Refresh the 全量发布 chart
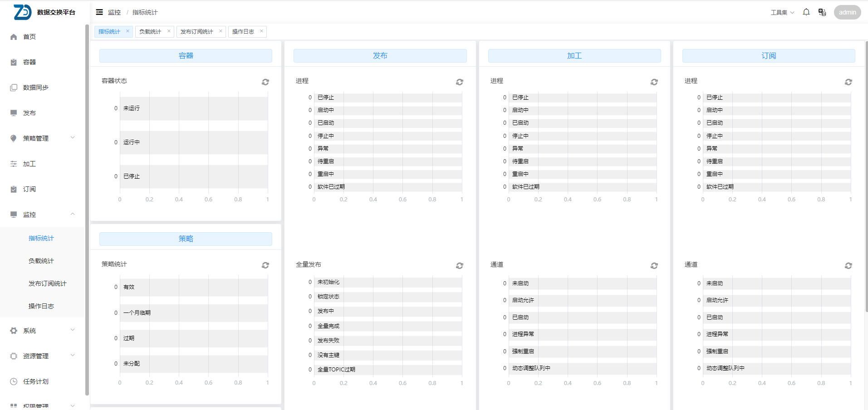The width and height of the screenshot is (868, 410). pyautogui.click(x=460, y=266)
